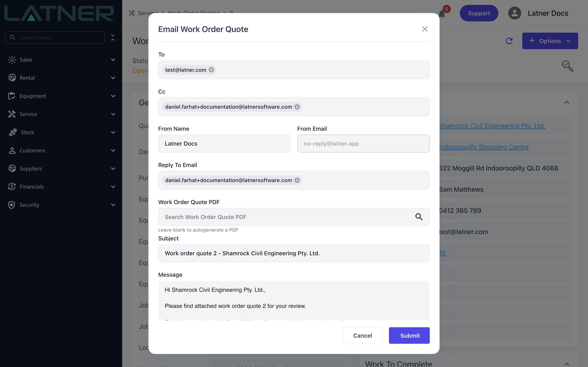The height and width of the screenshot is (367, 588).
Task: Expand the Financials menu chevron
Action: (113, 187)
